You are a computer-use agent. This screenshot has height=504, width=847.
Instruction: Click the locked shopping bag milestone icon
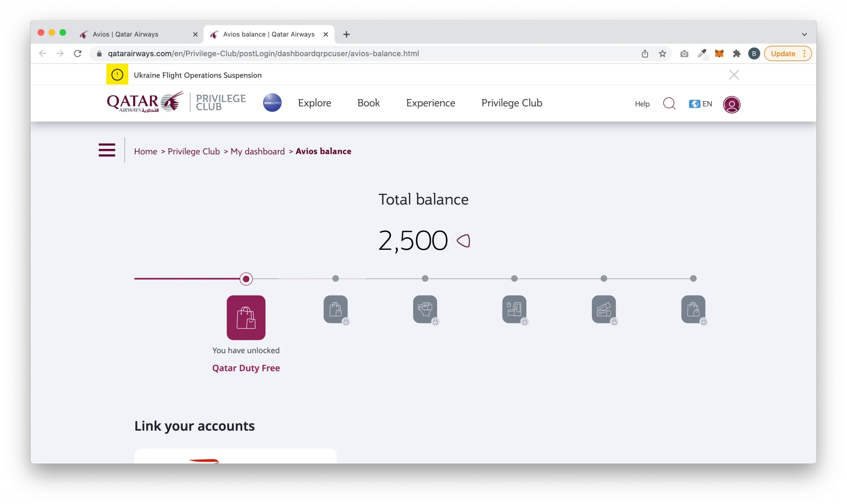coord(335,310)
